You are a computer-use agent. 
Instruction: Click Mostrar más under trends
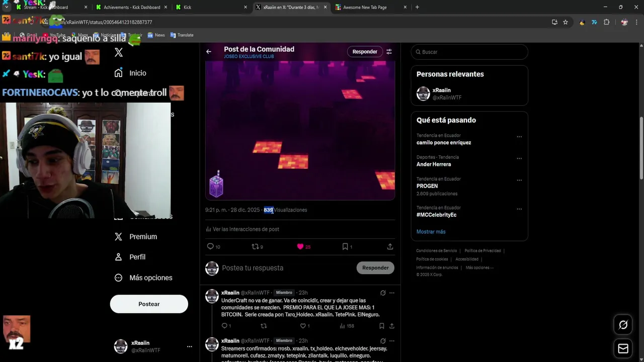pos(431,232)
